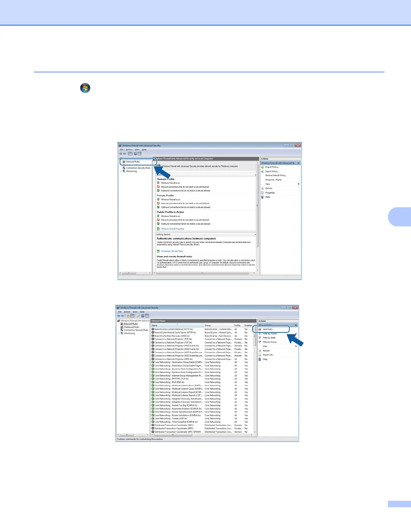Viewport: 411px width, 532px height.
Task: Collapse the Getting Started section arrow
Action: (x=256, y=234)
